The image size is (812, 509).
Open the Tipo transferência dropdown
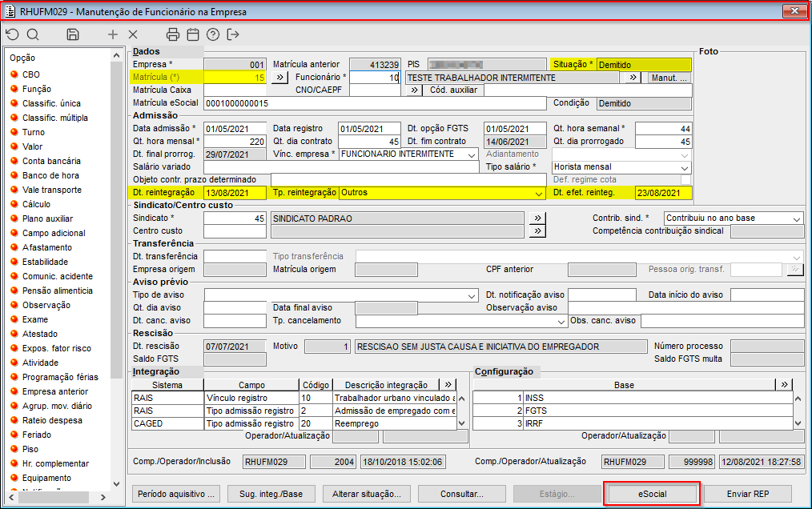coord(797,257)
